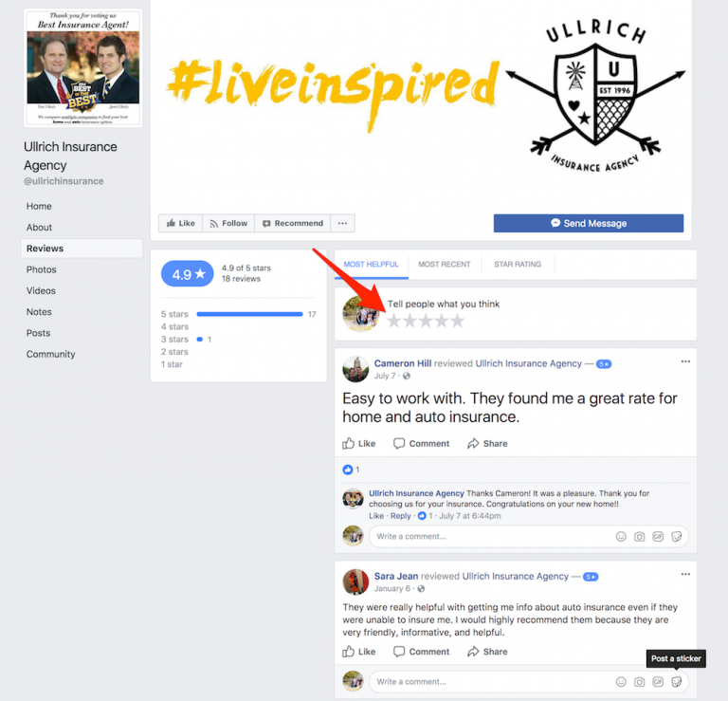Like Cameron Hill's review with thumbs-up
Image resolution: width=728 pixels, height=701 pixels.
tap(359, 444)
